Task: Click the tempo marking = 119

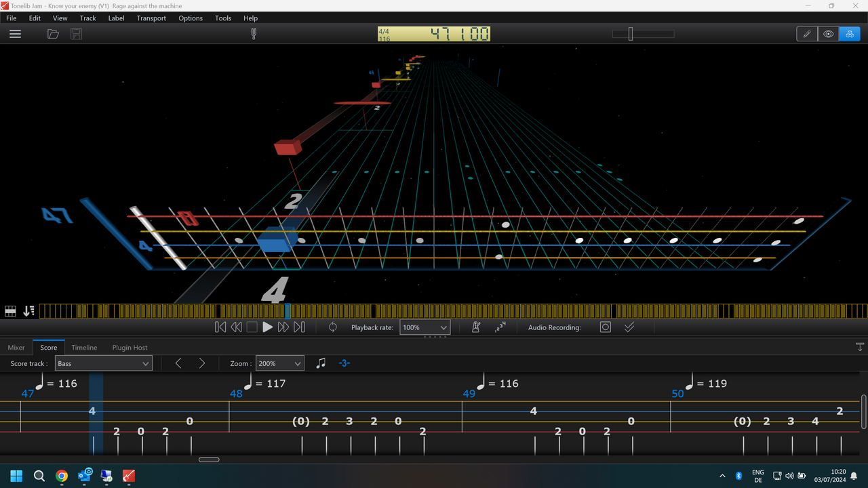Action: click(707, 383)
